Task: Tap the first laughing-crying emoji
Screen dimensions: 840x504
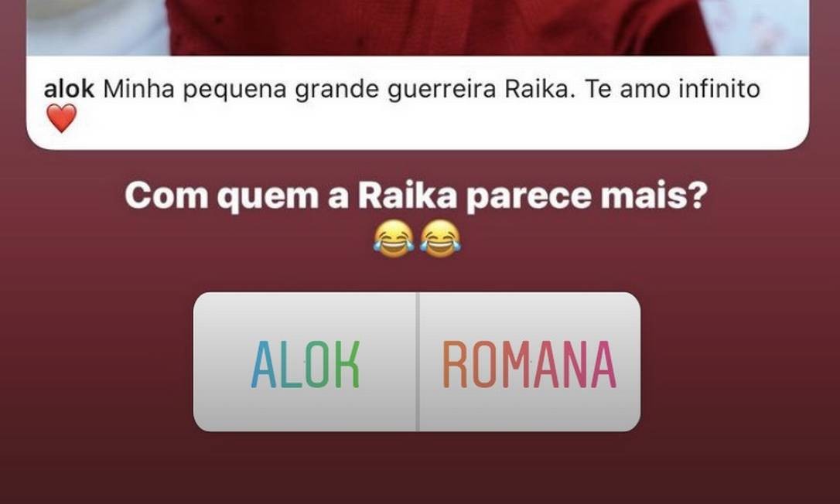Action: (x=394, y=238)
